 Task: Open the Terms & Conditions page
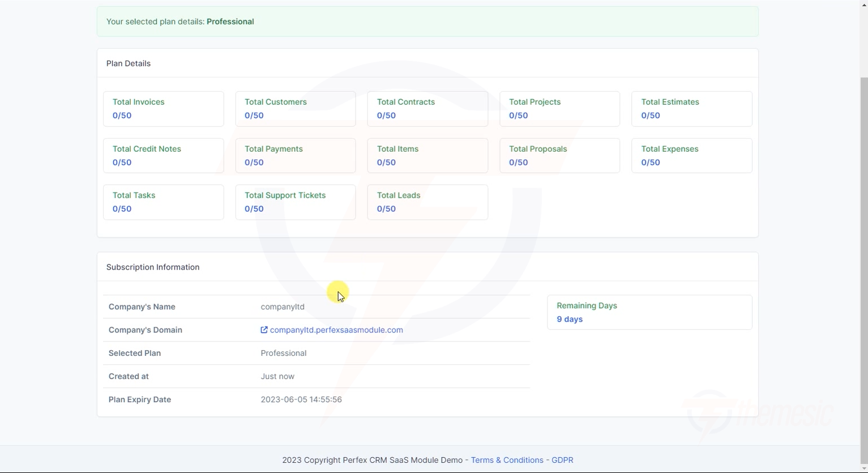click(507, 460)
